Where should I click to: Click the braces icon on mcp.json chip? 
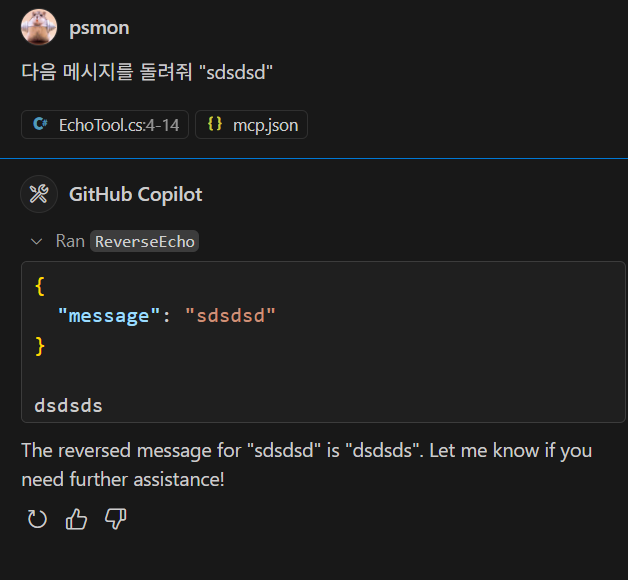pos(214,125)
